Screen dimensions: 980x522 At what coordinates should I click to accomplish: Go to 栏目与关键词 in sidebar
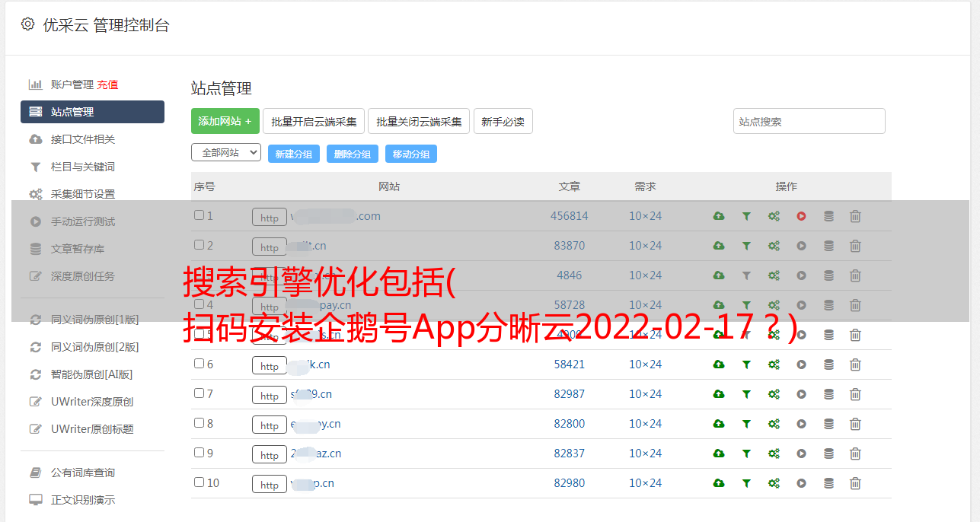(x=83, y=167)
